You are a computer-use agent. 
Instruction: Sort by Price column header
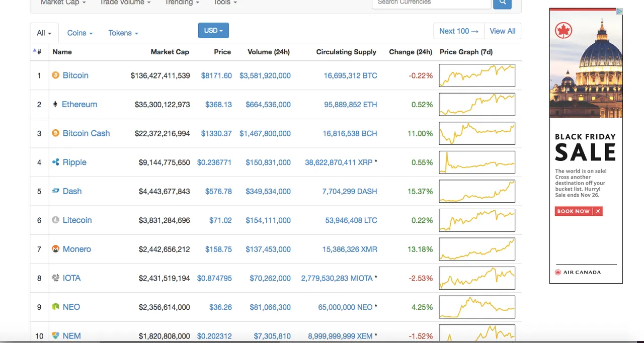(222, 52)
